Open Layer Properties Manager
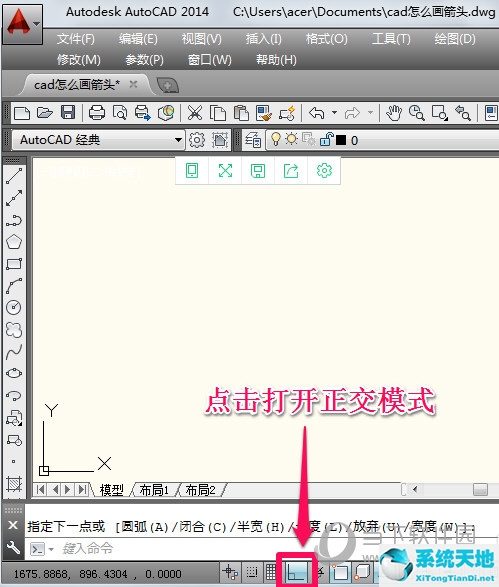The image size is (499, 587). [253, 140]
